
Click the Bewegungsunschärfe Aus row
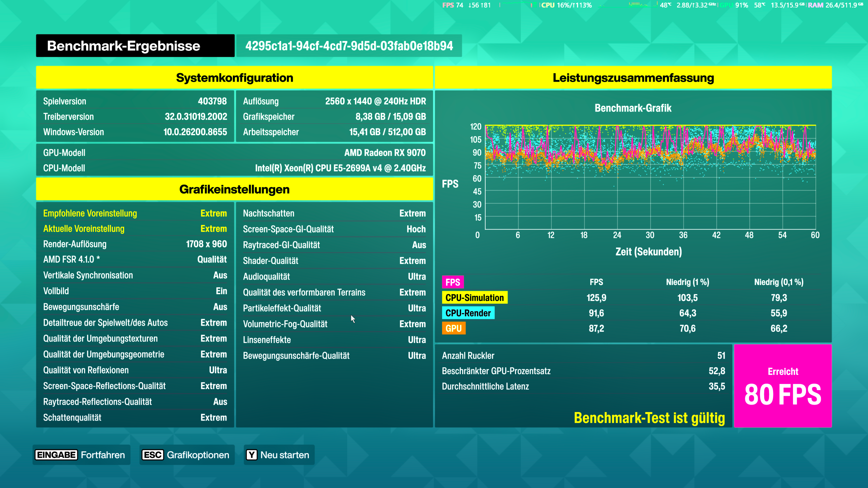(135, 307)
